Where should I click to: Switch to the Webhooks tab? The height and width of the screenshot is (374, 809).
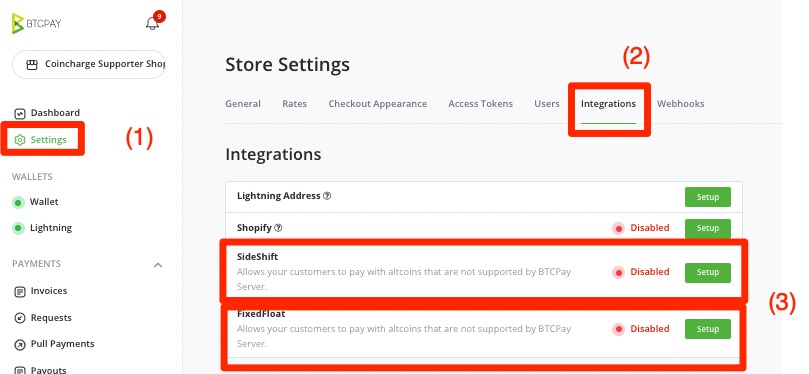click(x=681, y=104)
